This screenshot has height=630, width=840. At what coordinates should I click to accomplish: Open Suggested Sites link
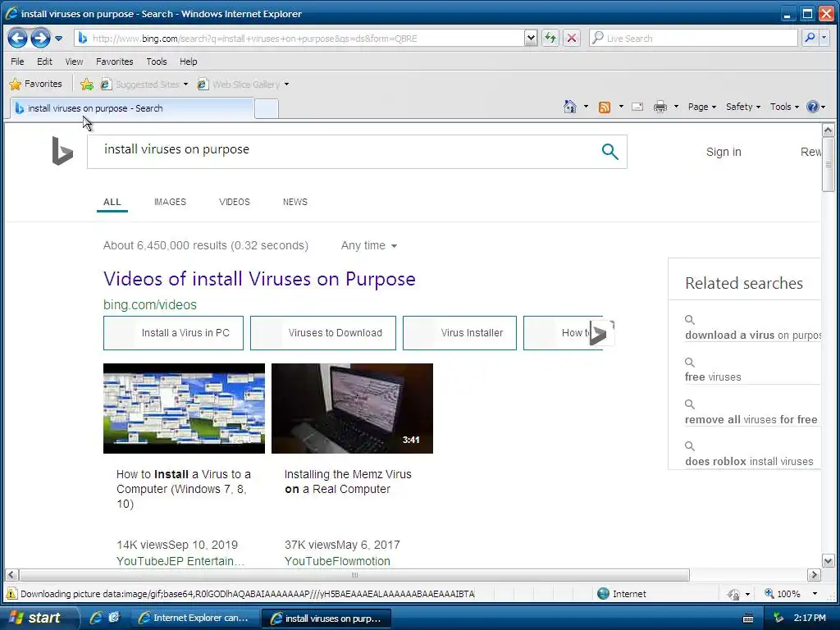point(144,84)
